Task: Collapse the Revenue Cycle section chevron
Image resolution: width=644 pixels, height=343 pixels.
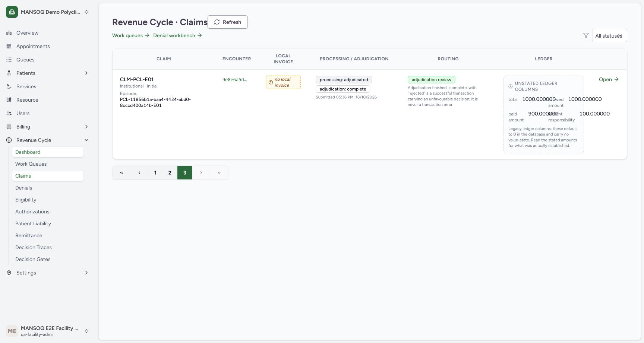Action: point(86,140)
